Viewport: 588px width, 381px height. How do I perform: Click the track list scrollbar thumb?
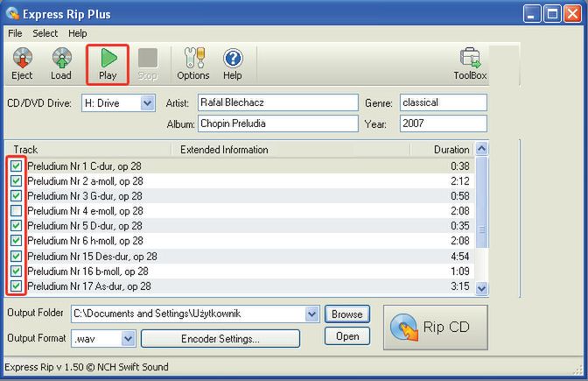pos(481,202)
